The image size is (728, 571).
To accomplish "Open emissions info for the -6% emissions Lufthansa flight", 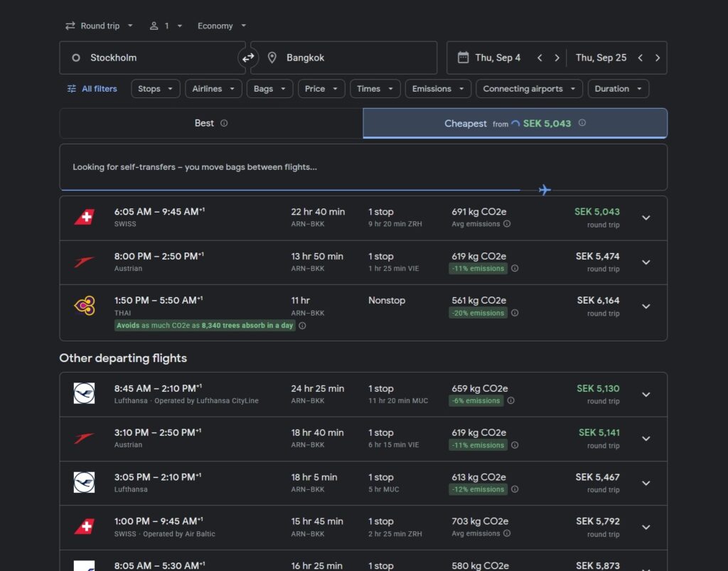I will pyautogui.click(x=510, y=400).
